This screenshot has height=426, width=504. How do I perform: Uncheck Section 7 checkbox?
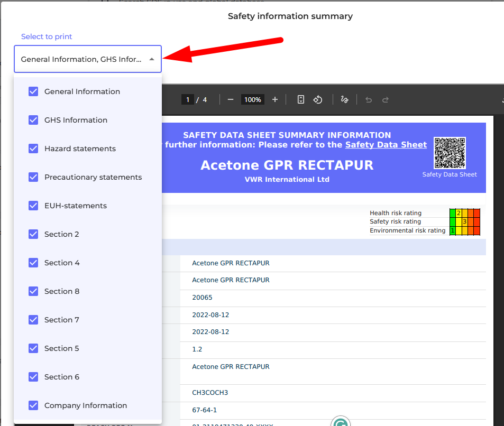33,320
